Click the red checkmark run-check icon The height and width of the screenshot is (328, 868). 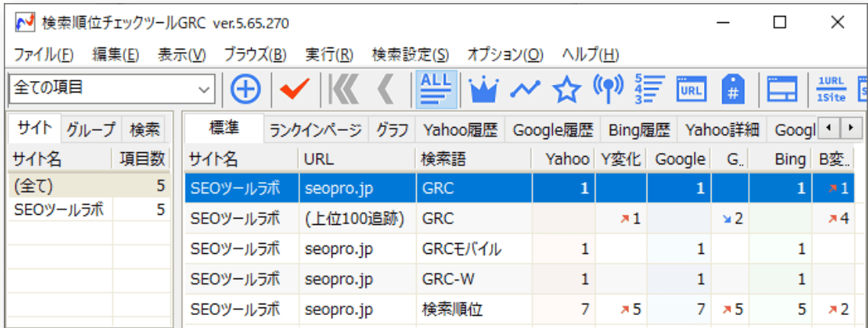[x=294, y=89]
